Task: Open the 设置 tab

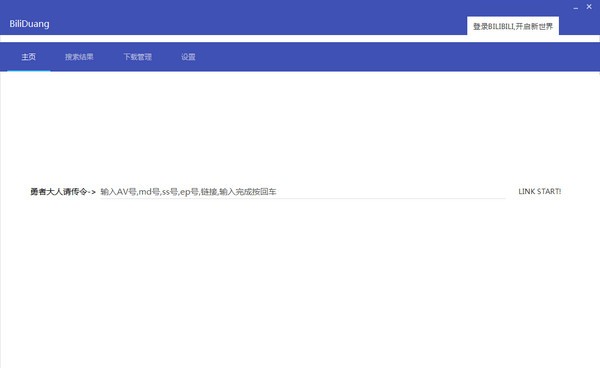Action: click(x=188, y=57)
